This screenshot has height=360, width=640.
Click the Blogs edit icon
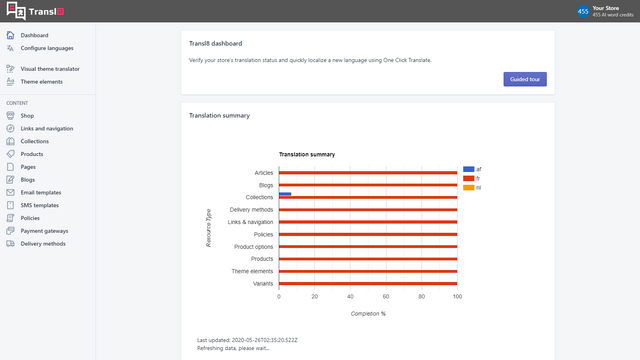tap(10, 180)
